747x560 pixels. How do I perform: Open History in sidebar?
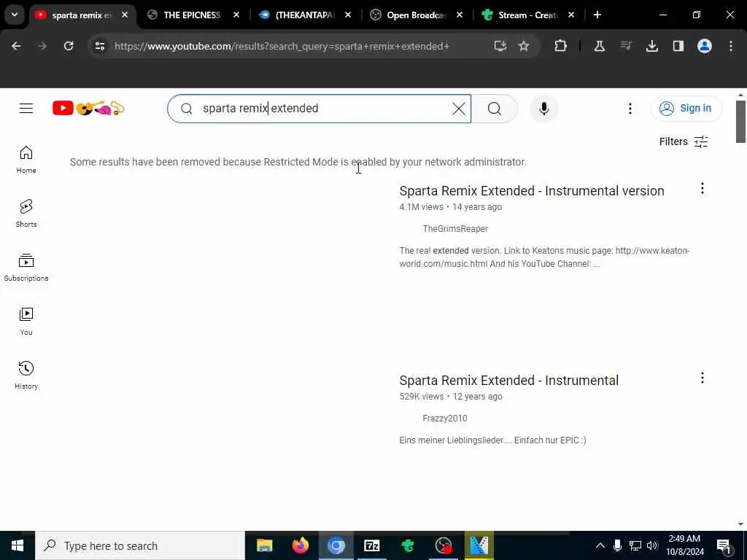tap(26, 376)
